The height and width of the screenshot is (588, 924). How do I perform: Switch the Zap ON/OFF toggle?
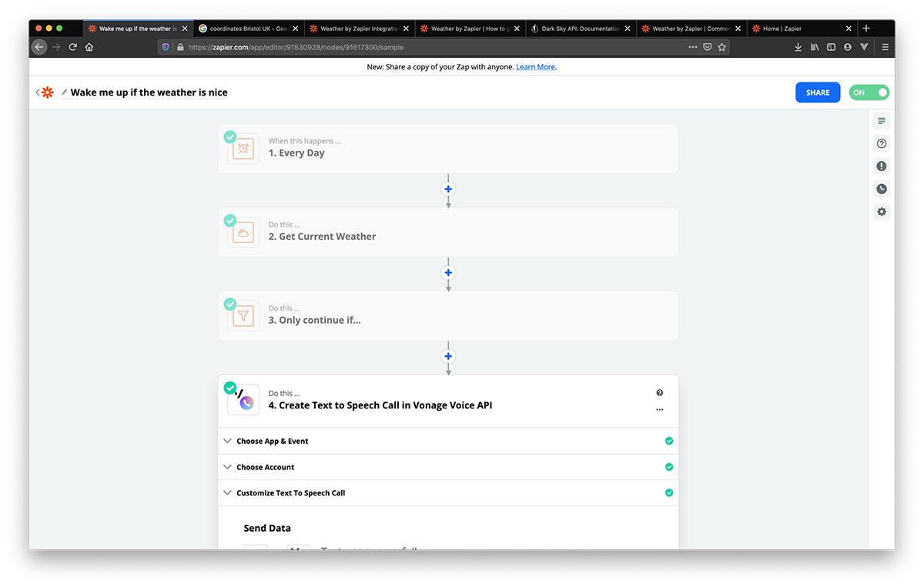[x=869, y=92]
